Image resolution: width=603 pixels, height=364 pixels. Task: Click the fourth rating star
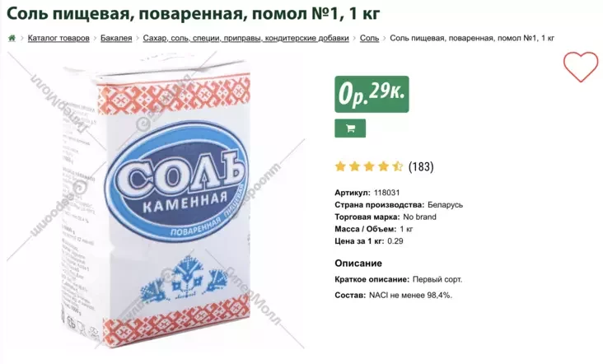click(383, 166)
